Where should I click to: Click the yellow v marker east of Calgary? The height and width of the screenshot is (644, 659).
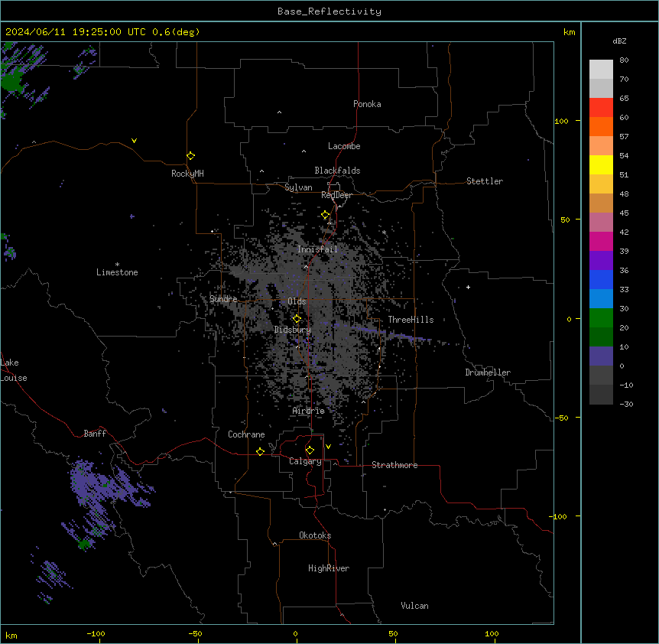[328, 447]
